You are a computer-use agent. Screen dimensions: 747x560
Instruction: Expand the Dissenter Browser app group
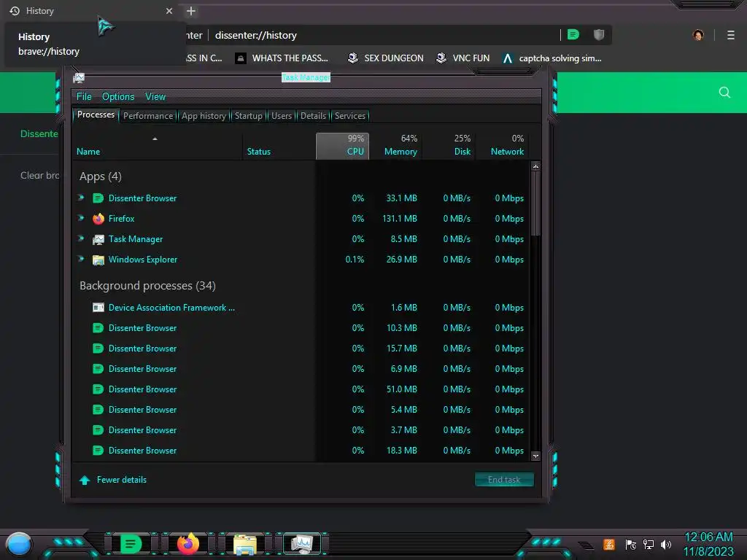(82, 198)
